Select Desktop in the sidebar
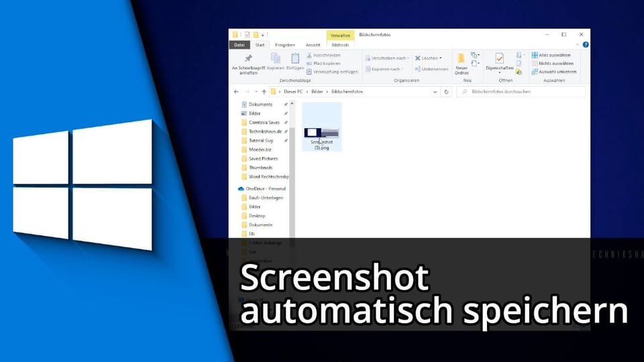Screen dimensions: 644x362 [x=257, y=216]
